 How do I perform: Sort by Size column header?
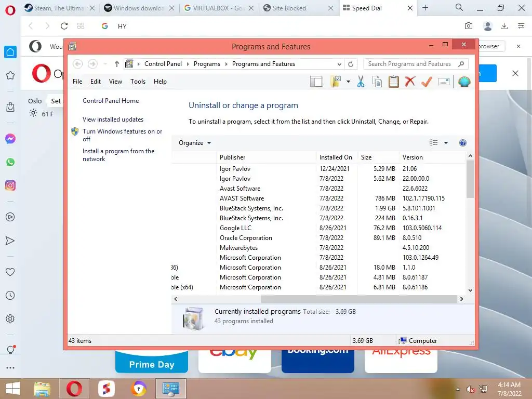pos(378,157)
